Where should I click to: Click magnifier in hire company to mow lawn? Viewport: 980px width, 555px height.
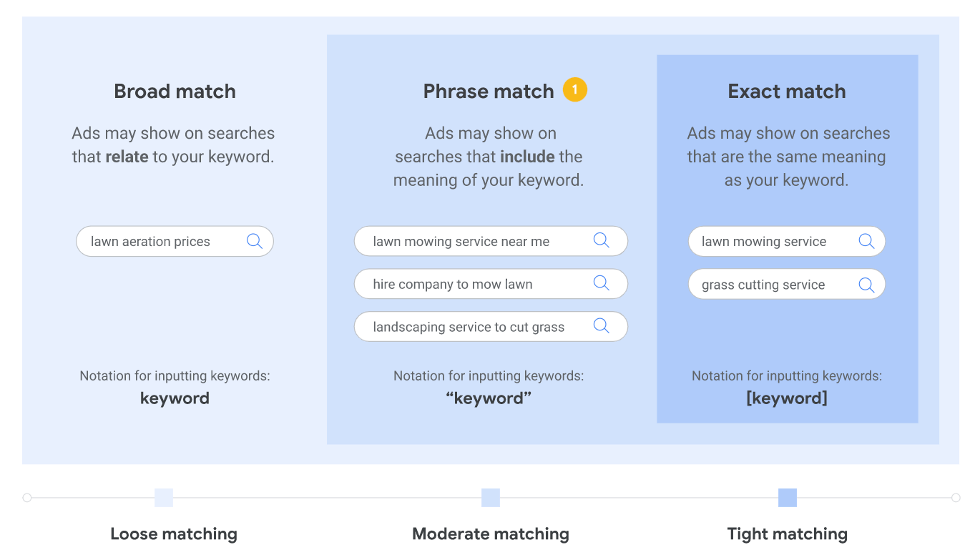click(x=601, y=283)
